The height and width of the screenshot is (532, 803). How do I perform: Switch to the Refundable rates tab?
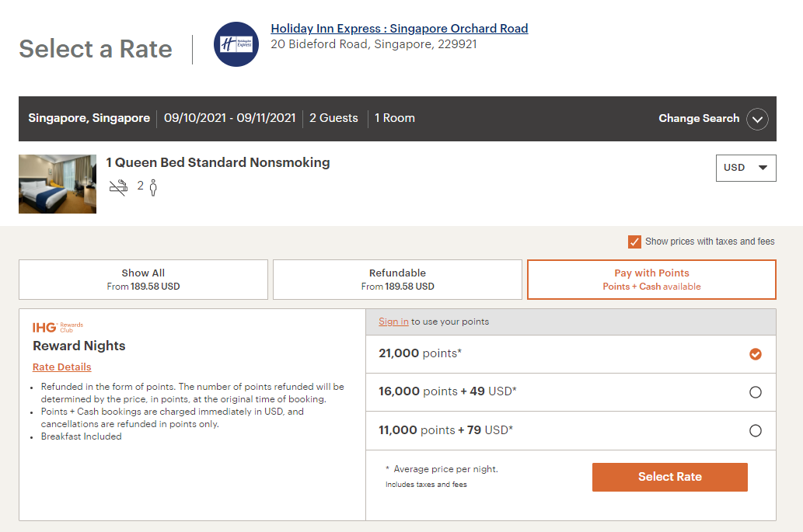[397, 280]
